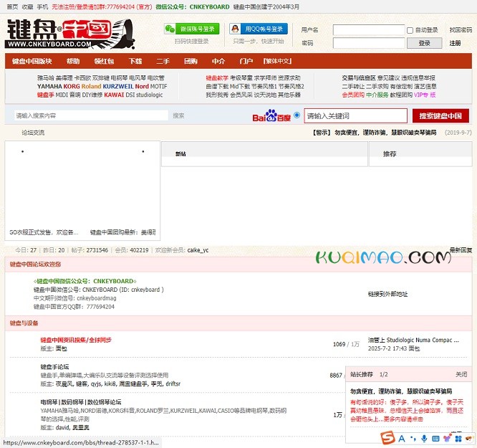Viewport: 477px width, 448px height.
Task: Open the 下载 menu item
Action: pos(135,61)
